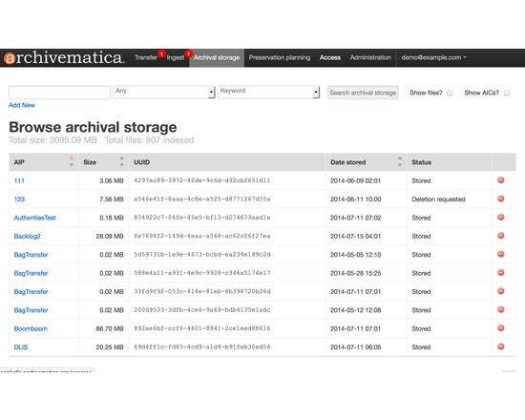The image size is (525, 420).
Task: Delete the BagTransfer stored 2014-05-28 15:25
Action: (x=500, y=272)
